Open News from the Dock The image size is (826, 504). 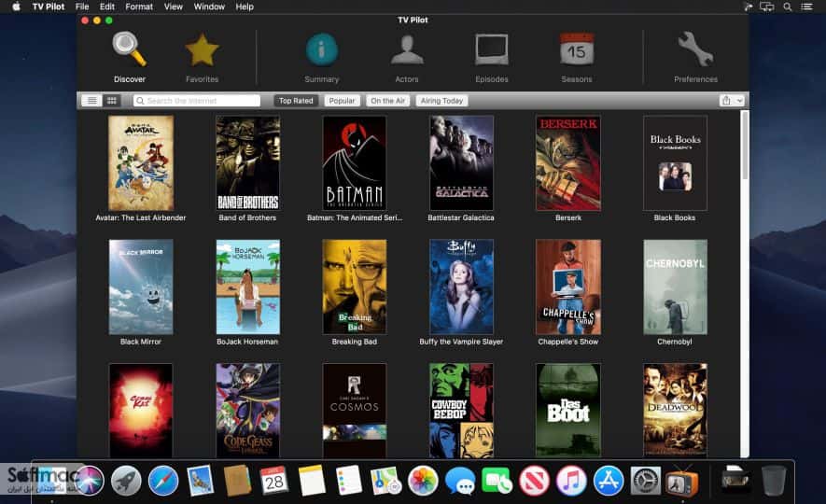[x=534, y=481]
